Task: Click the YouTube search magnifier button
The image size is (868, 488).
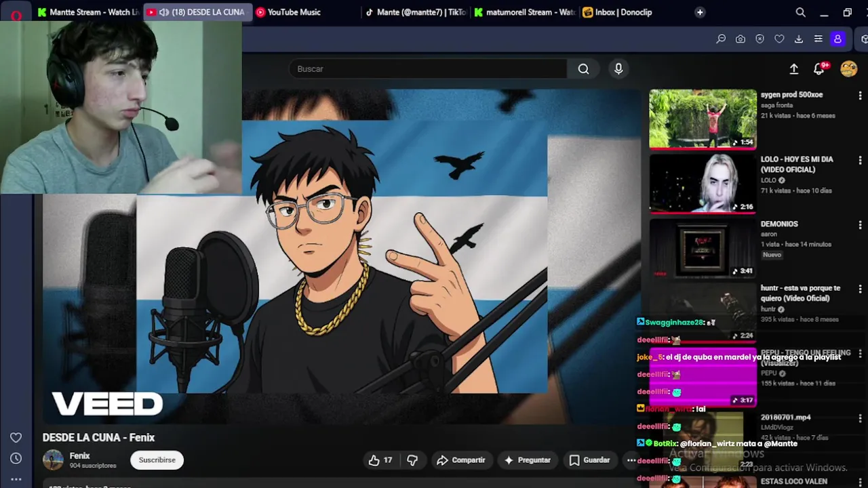Action: coord(583,68)
